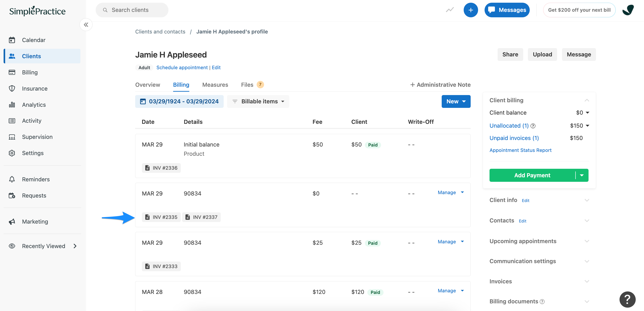Open the Unpaid invoices (1) link

click(514, 138)
